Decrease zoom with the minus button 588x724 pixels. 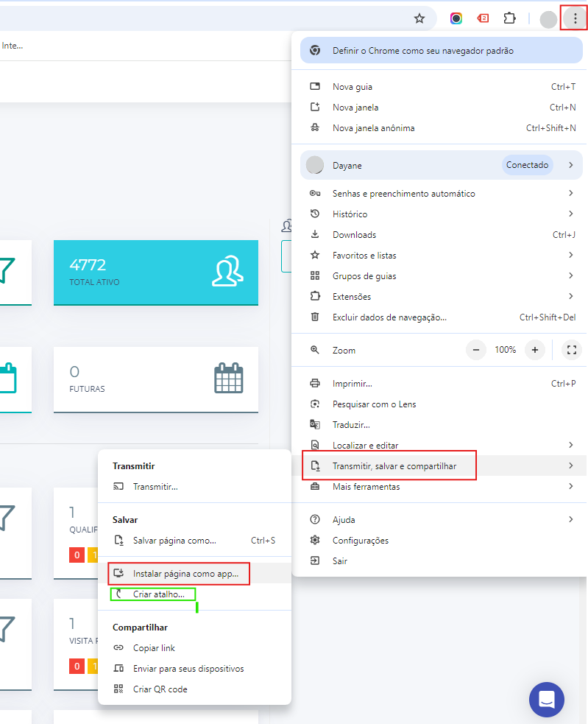point(476,350)
